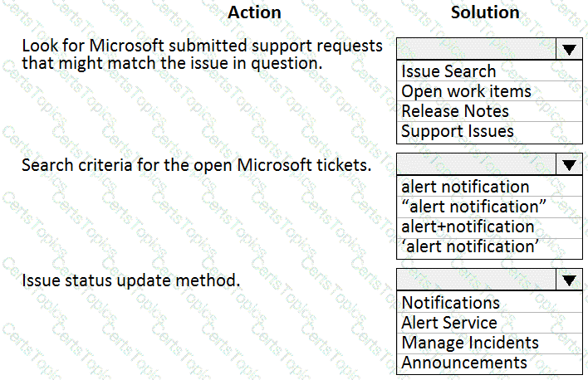Select Issue Search option
This screenshot has width=588, height=380.
click(489, 71)
